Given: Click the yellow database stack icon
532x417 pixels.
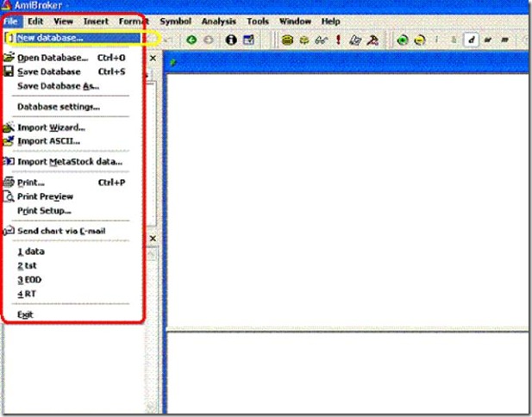Looking at the screenshot, I should click(287, 40).
